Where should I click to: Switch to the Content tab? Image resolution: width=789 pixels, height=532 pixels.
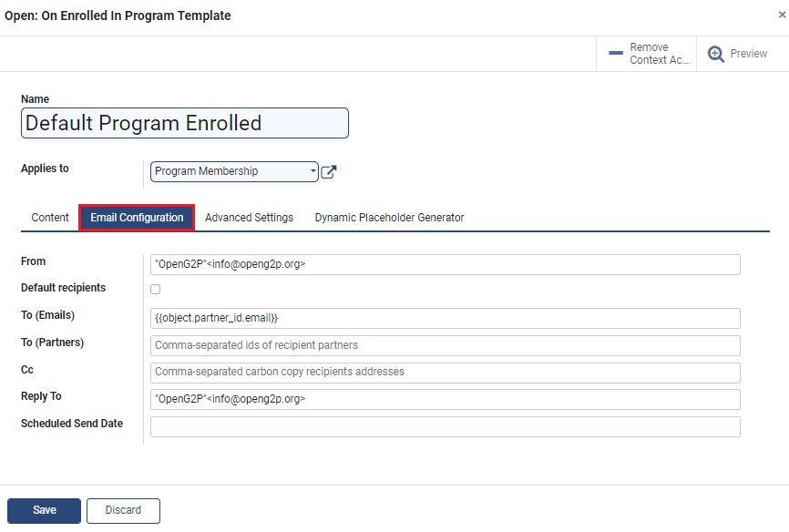50,218
